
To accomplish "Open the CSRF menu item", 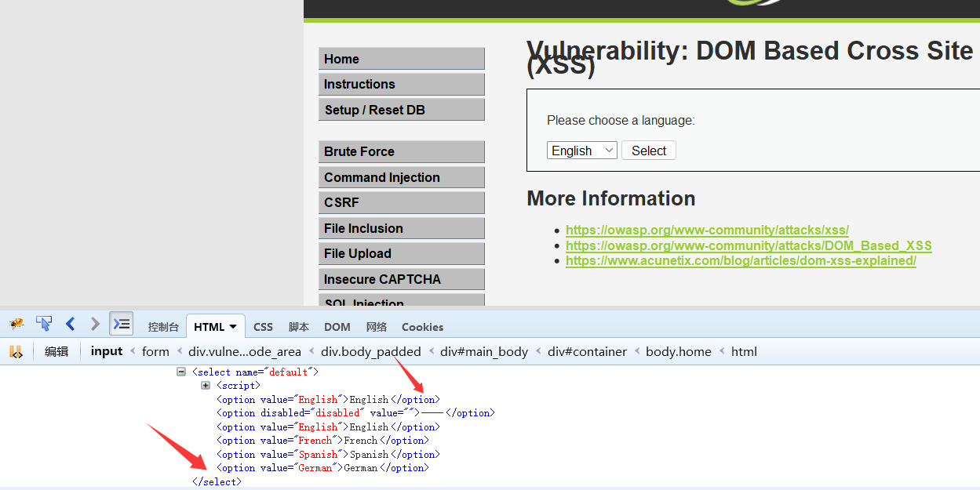I will point(402,202).
